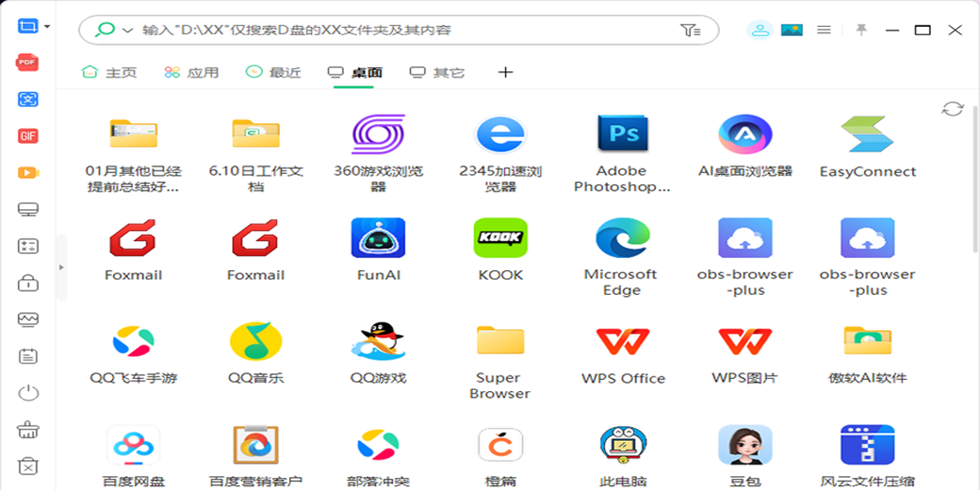Image resolution: width=980 pixels, height=490 pixels.
Task: Open the wallpaper picture icon in title bar
Action: click(791, 30)
